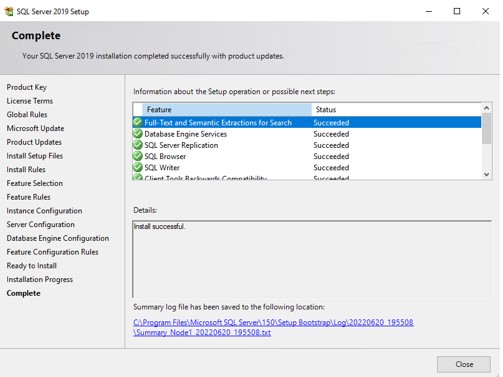
Task: Click the License Terms step
Action: tap(30, 101)
